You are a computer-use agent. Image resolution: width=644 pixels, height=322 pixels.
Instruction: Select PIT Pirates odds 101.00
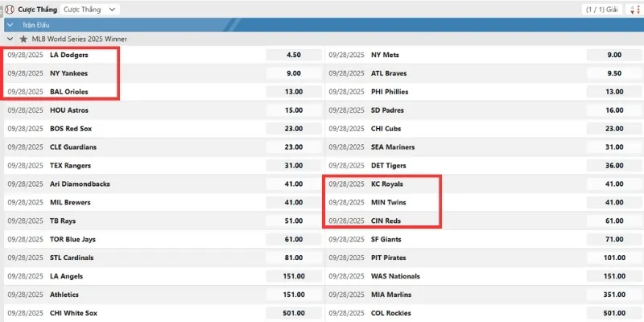tap(614, 258)
